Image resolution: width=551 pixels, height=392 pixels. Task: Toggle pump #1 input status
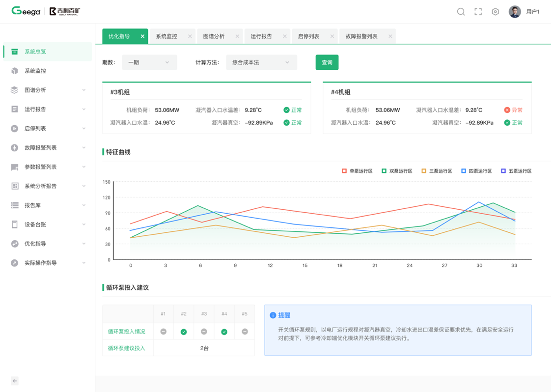[x=163, y=332]
